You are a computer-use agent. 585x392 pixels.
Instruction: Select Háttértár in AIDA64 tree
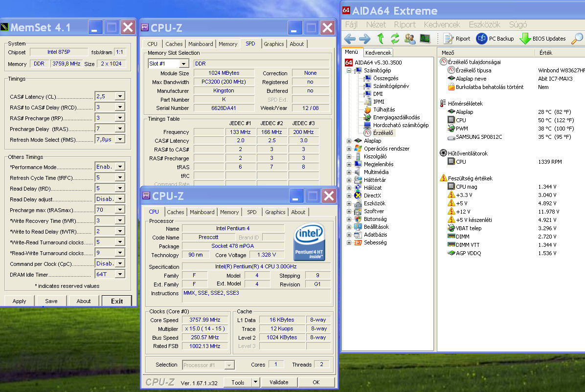tap(375, 180)
